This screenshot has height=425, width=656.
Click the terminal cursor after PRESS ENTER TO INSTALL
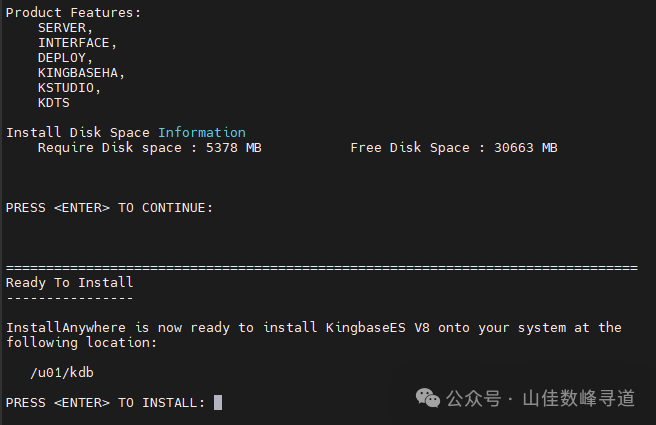[218, 402]
